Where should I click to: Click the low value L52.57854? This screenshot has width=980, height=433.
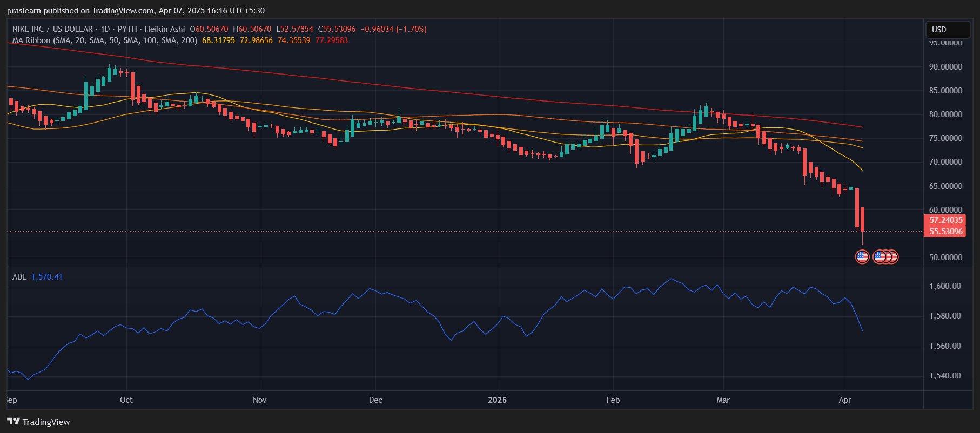(x=294, y=29)
